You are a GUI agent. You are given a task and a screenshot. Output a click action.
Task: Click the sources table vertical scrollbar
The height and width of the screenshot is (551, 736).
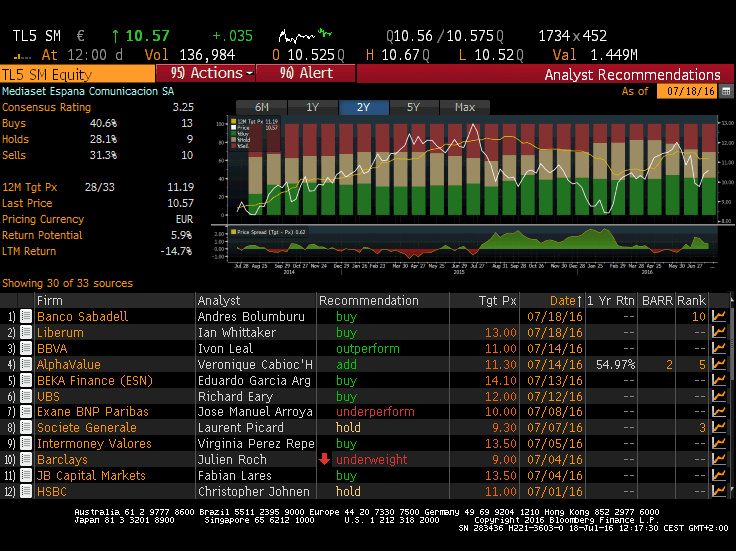coord(731,394)
